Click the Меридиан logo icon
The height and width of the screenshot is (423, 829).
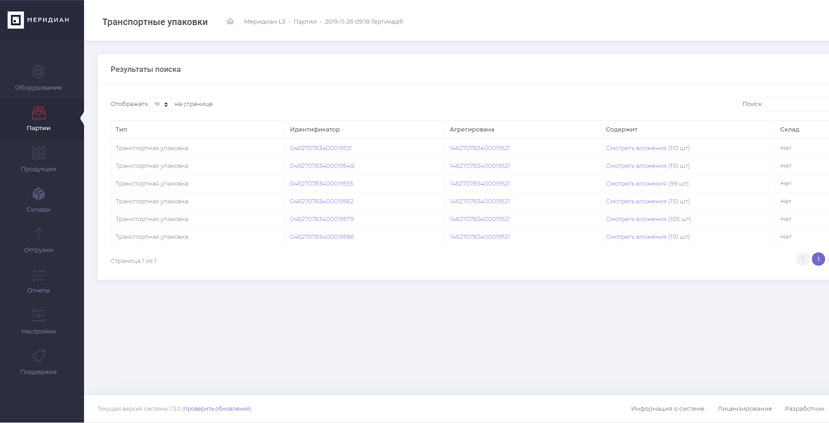(x=15, y=20)
